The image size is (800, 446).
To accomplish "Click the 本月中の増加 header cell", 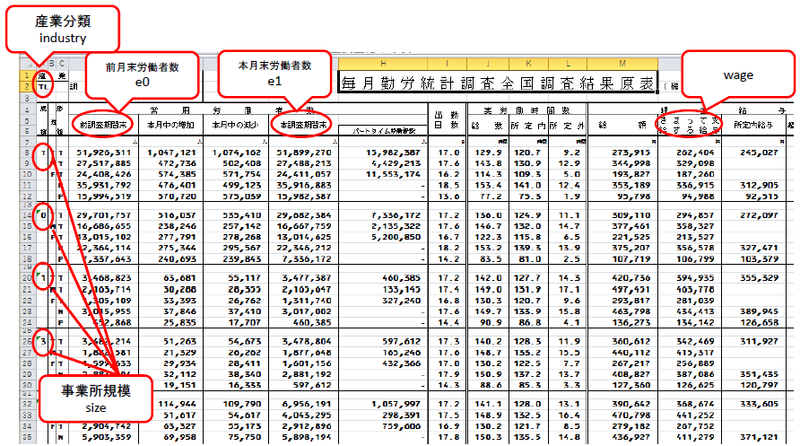I will point(171,125).
